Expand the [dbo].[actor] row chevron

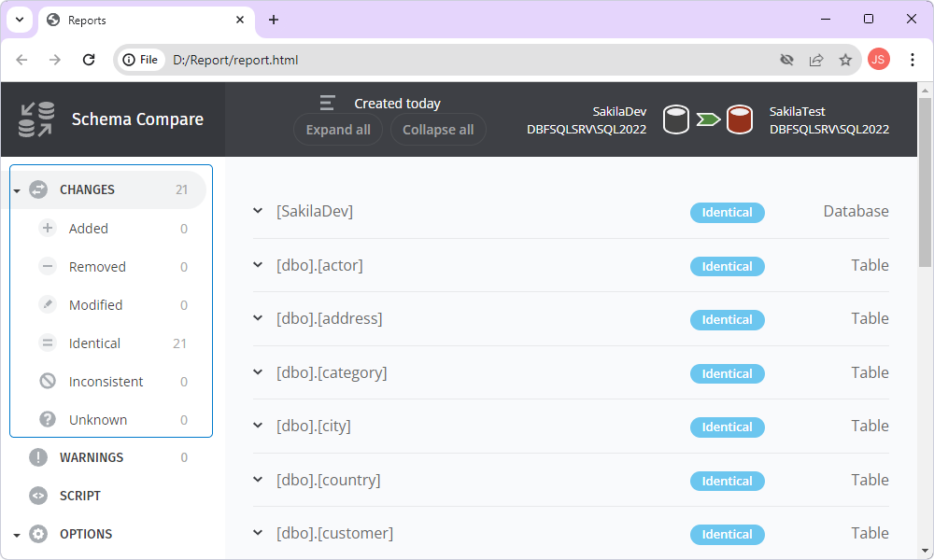click(x=258, y=265)
